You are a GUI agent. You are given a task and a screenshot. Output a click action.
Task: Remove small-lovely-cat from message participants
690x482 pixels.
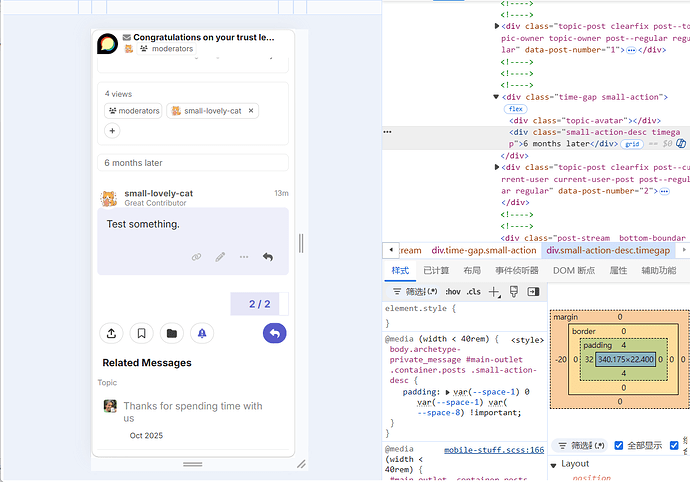(x=251, y=110)
